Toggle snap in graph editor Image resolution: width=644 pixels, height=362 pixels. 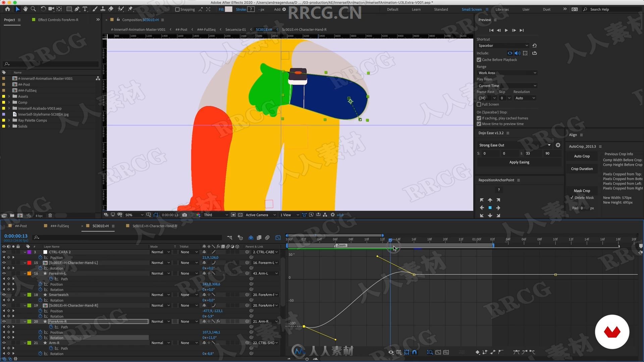pos(415,352)
